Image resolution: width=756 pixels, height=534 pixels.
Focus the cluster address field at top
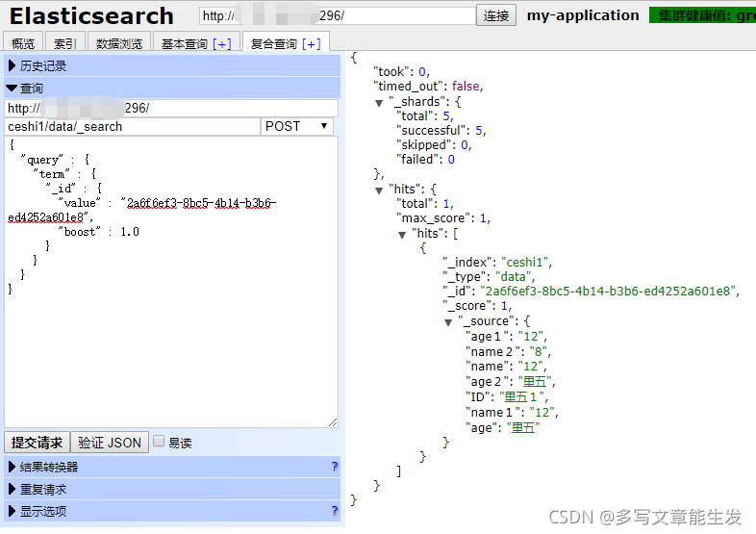pyautogui.click(x=337, y=15)
